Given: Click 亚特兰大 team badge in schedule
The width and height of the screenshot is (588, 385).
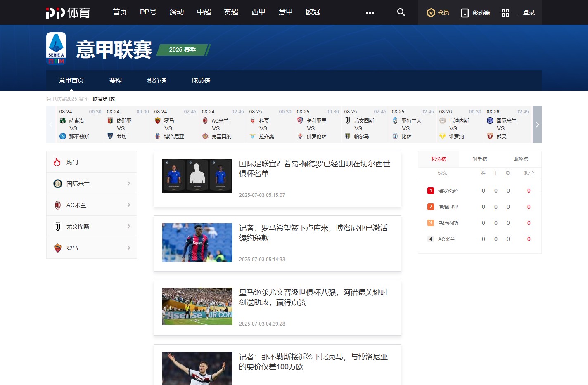Looking at the screenshot, I should tap(395, 120).
